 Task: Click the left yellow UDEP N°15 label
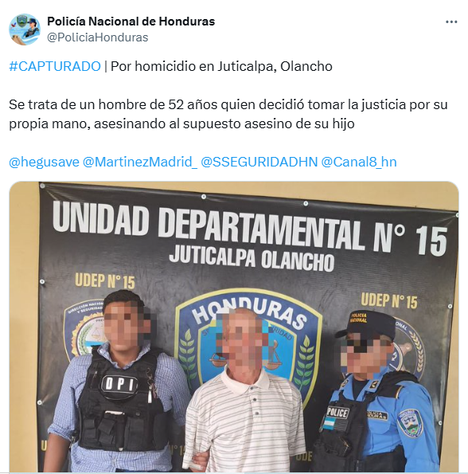click(105, 281)
